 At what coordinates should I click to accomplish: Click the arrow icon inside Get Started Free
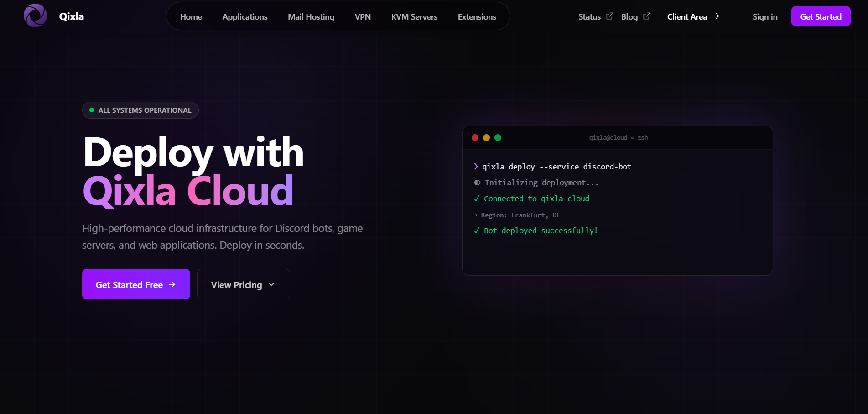172,284
